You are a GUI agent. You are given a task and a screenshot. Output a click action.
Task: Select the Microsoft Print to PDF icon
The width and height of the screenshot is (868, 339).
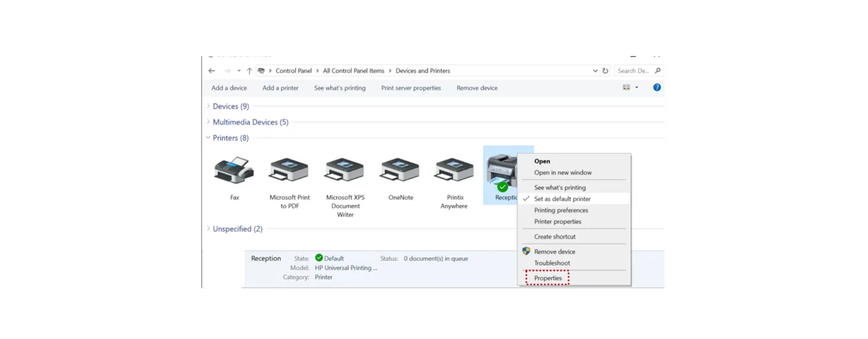(x=289, y=170)
